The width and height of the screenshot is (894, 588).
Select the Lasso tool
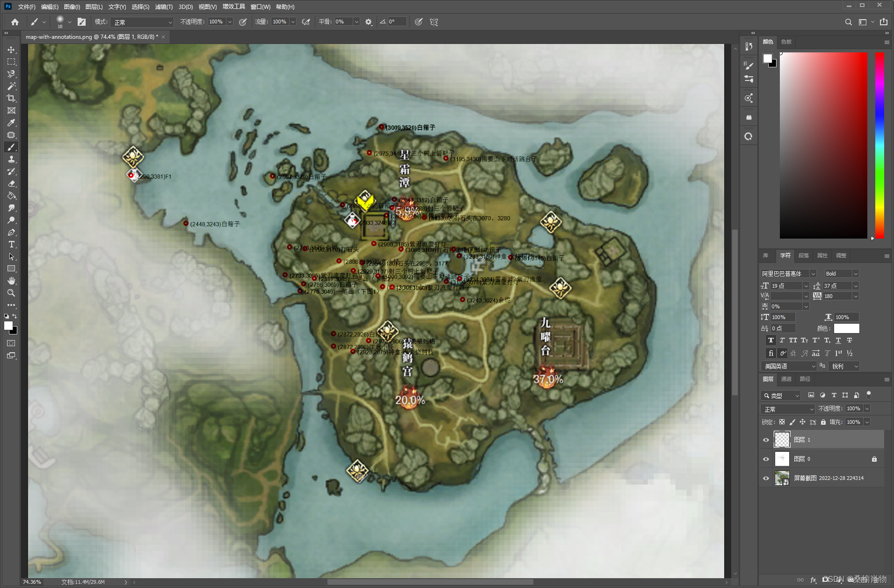pyautogui.click(x=11, y=74)
